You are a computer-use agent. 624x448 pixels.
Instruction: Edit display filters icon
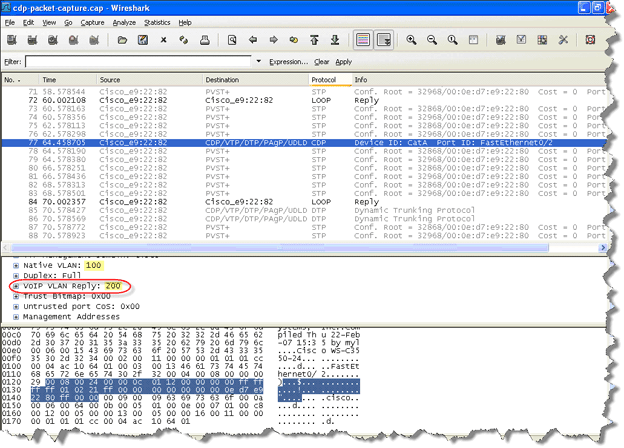(x=521, y=40)
